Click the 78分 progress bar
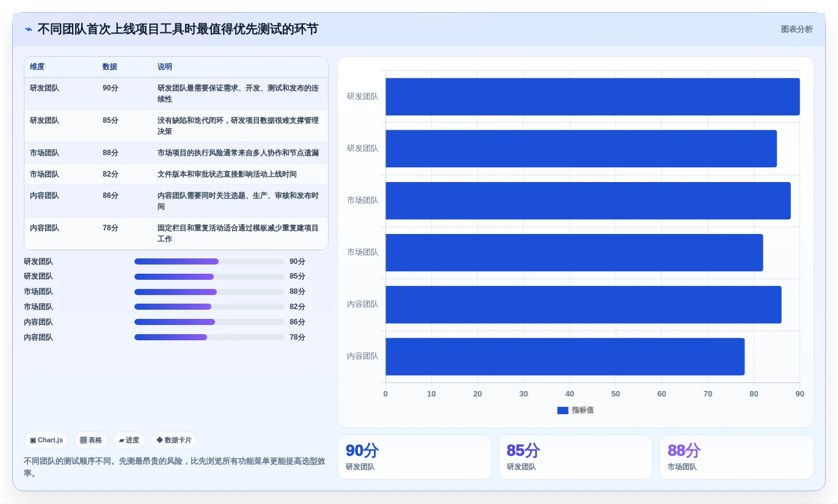 209,337
